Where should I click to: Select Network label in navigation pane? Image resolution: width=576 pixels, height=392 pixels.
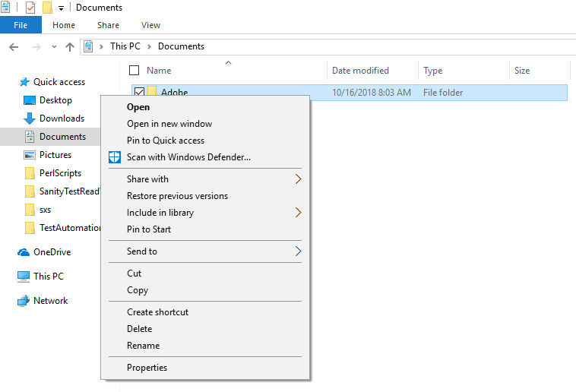point(51,301)
